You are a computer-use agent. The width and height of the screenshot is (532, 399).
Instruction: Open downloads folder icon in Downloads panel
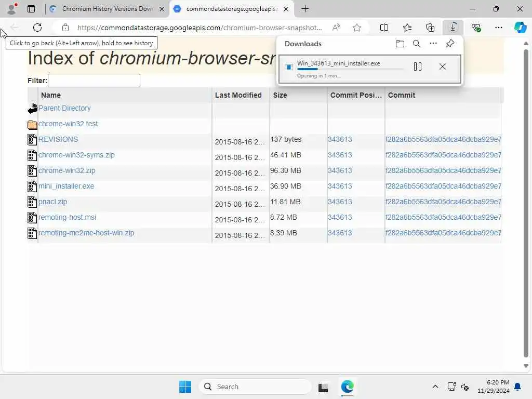[400, 44]
